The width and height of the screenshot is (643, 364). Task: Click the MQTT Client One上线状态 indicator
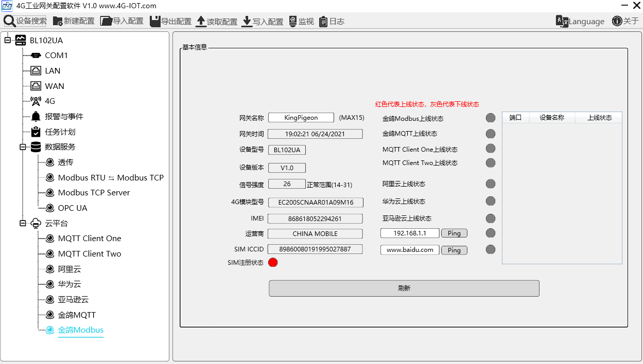point(491,149)
